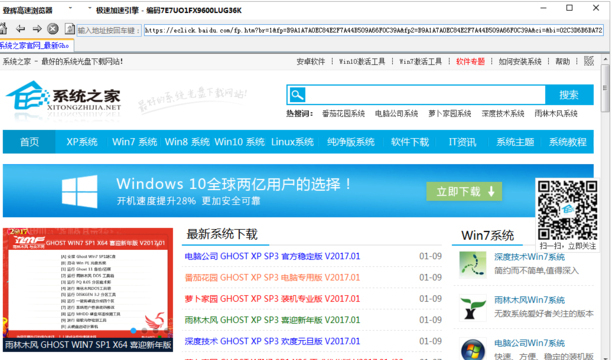Open the 雨林木风Win7系统 title link

530,300
